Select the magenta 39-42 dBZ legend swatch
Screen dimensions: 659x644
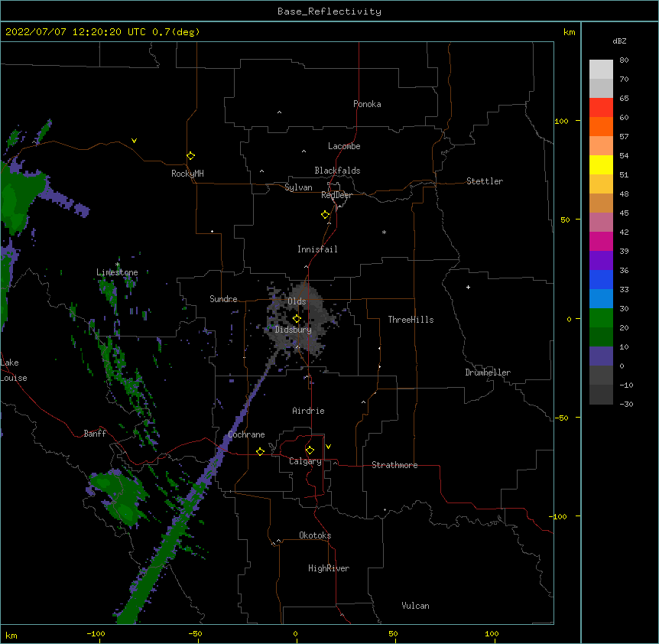pyautogui.click(x=601, y=241)
